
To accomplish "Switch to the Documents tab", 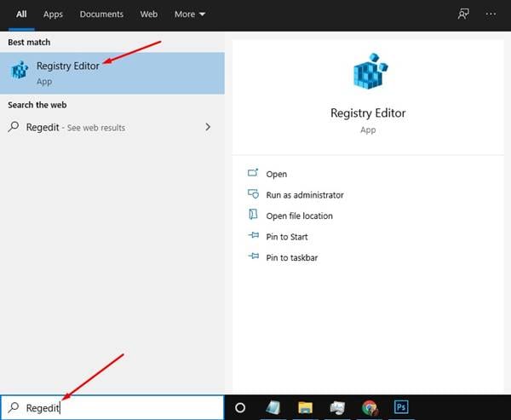I will (101, 14).
